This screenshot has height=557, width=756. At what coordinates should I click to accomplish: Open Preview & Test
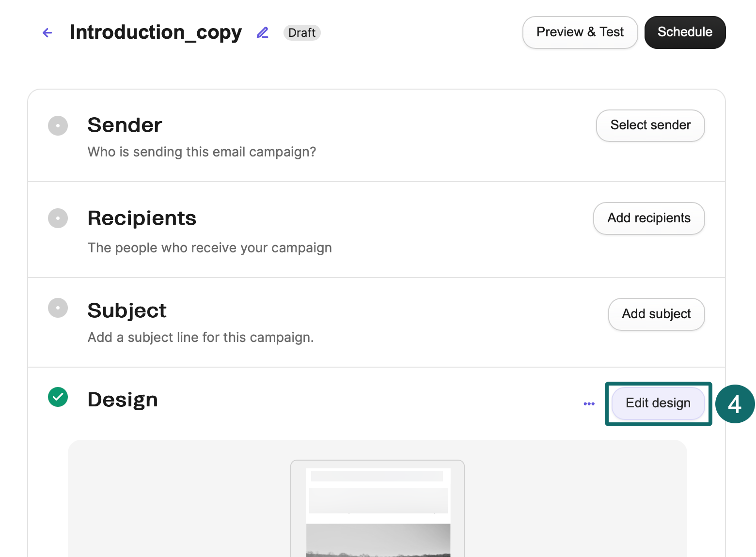580,32
